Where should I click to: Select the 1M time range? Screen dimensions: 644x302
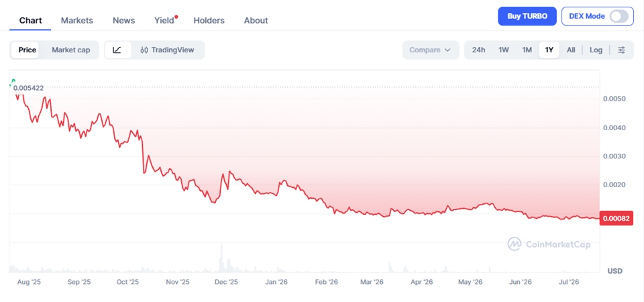click(527, 50)
